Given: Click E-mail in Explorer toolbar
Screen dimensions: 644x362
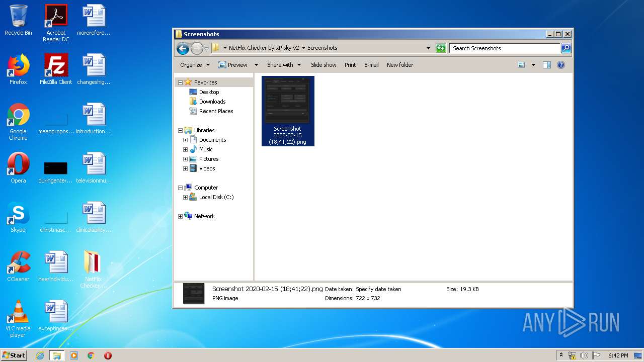Looking at the screenshot, I should (x=371, y=65).
